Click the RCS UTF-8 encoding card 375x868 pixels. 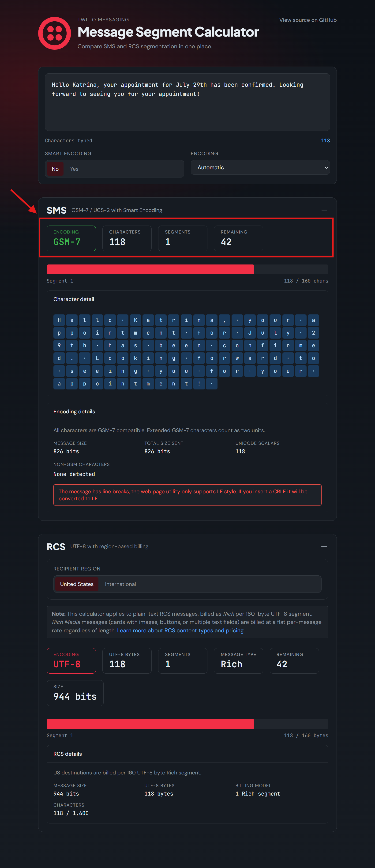[x=71, y=660]
